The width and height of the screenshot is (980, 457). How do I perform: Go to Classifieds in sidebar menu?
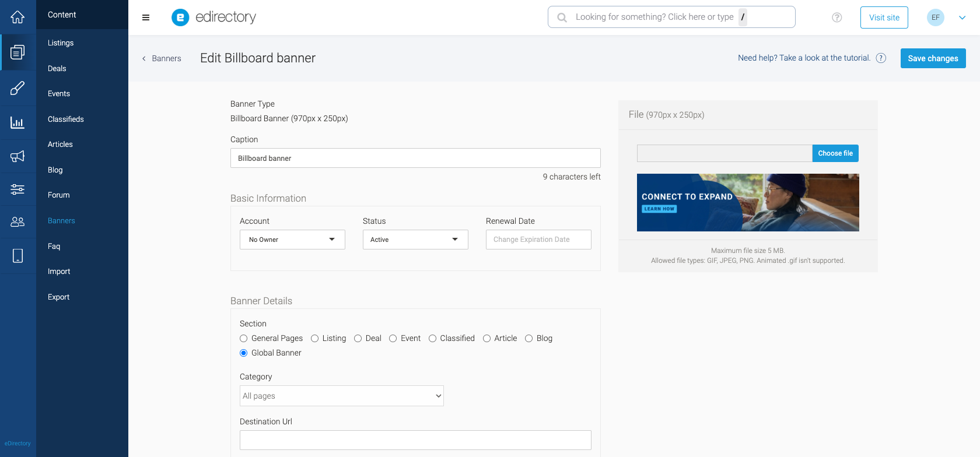pos(66,119)
